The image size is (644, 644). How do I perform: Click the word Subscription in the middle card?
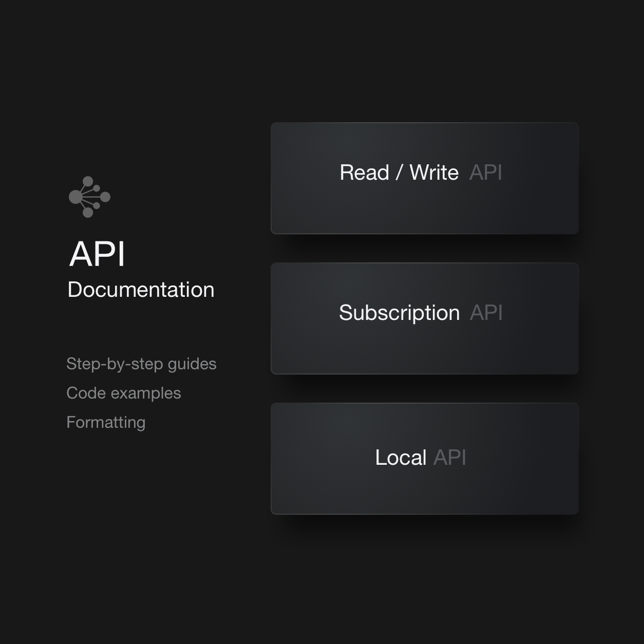(399, 313)
